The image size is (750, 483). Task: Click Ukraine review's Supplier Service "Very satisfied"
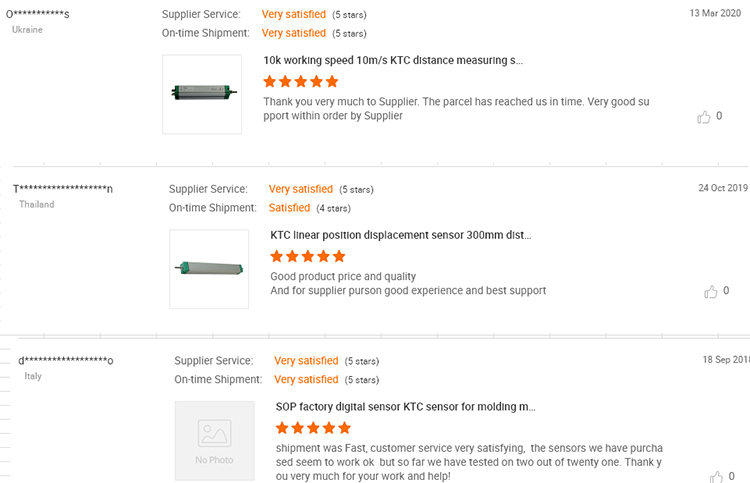pos(293,14)
